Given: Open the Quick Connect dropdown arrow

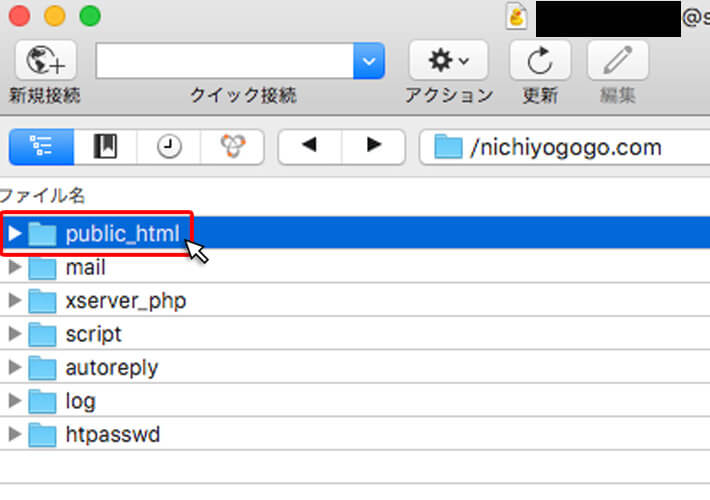Looking at the screenshot, I should pyautogui.click(x=369, y=61).
